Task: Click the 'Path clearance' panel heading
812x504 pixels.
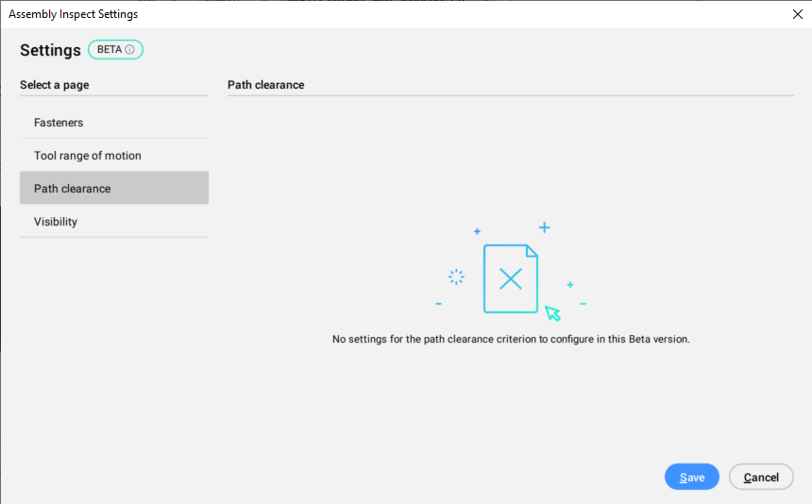Action: (x=265, y=85)
